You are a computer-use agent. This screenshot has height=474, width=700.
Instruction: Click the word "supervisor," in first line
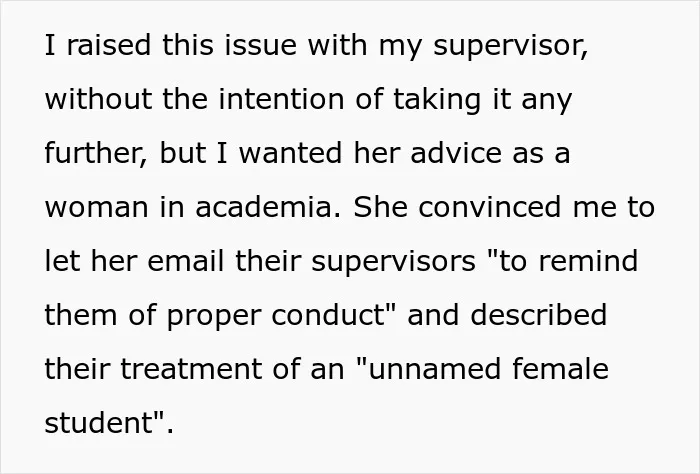(511, 47)
